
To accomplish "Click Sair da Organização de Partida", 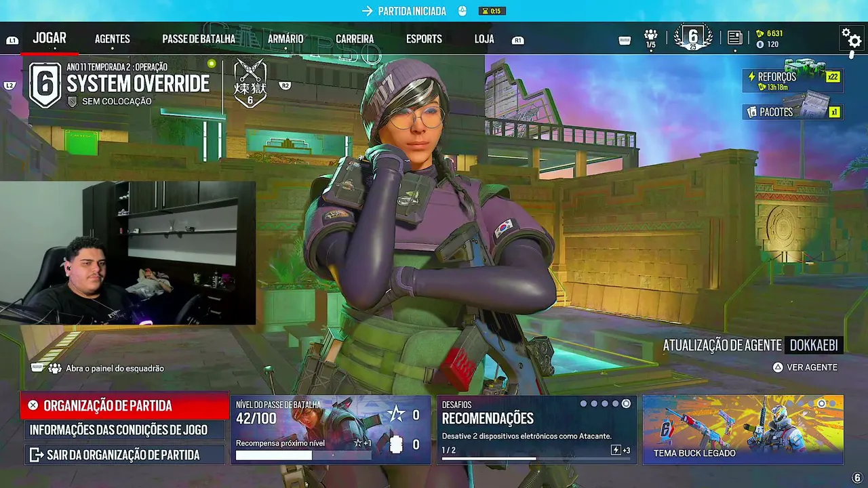I will (125, 455).
